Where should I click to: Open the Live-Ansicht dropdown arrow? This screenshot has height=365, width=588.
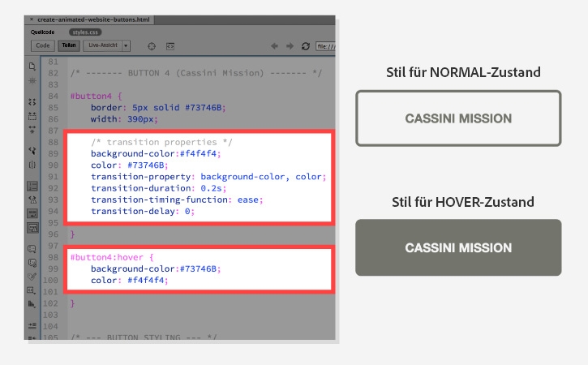pyautogui.click(x=126, y=45)
